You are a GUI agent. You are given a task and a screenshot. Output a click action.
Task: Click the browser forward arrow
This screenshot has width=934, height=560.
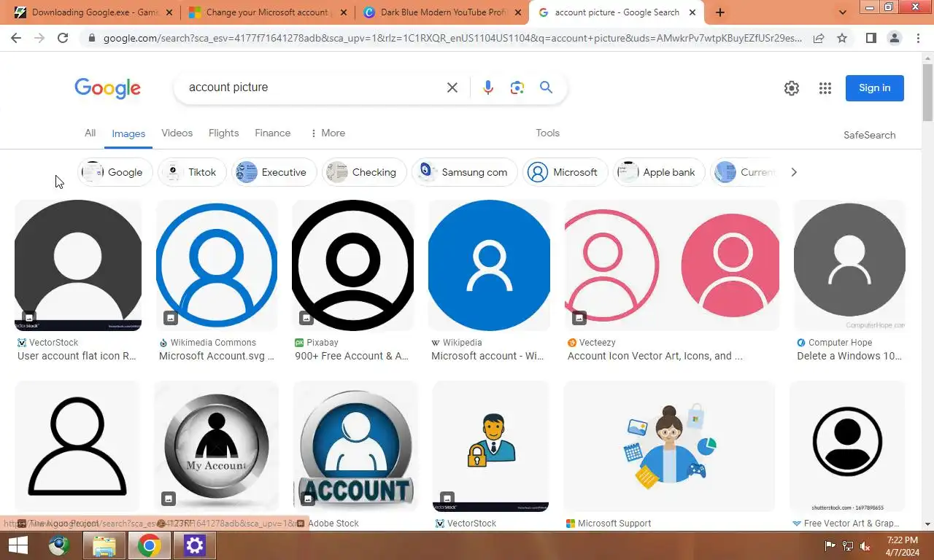pos(39,38)
